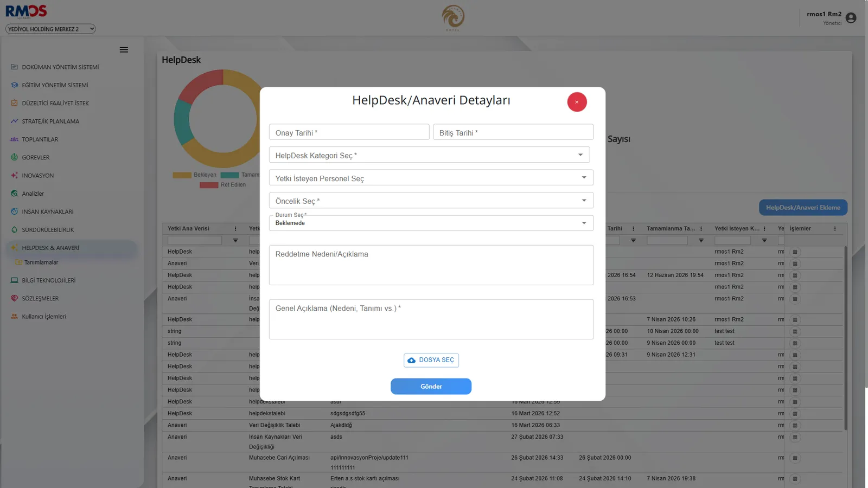Screen dimensions: 868x488
Task: Click the user account avatar icon
Action: click(x=851, y=18)
